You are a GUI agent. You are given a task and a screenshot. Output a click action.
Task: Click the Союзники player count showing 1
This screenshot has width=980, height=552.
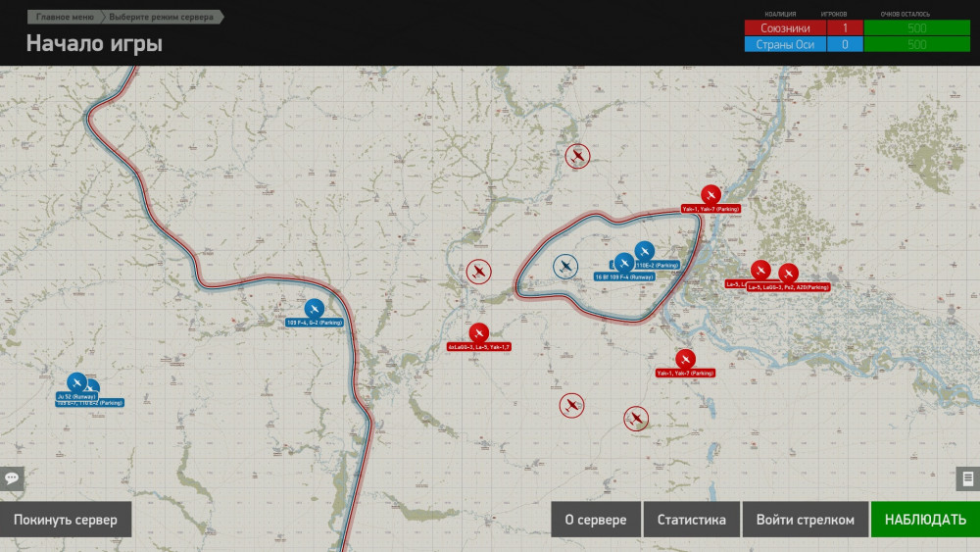coord(845,28)
